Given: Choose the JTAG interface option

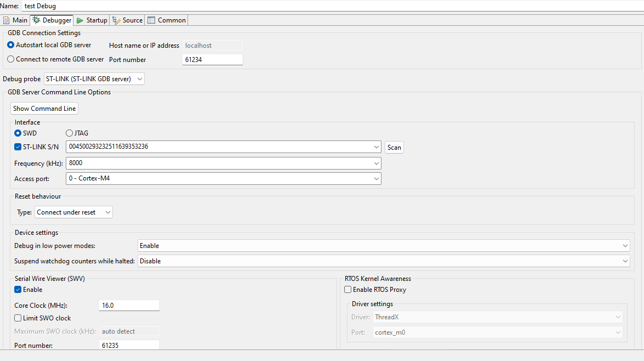Looking at the screenshot, I should click(x=69, y=133).
